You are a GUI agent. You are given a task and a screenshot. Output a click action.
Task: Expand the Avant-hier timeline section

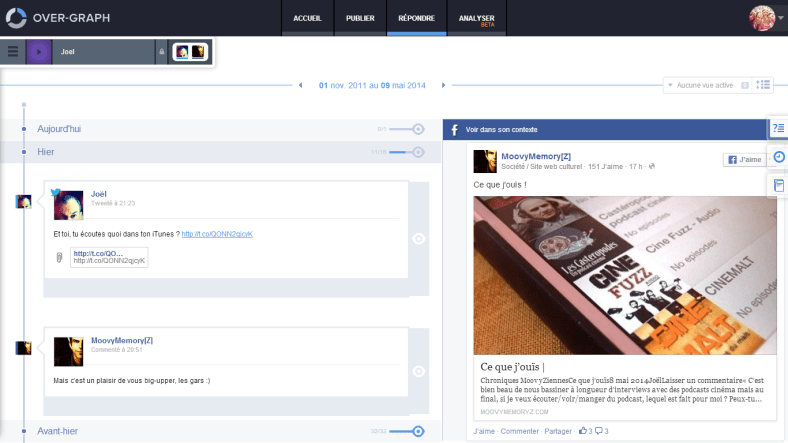pos(59,431)
